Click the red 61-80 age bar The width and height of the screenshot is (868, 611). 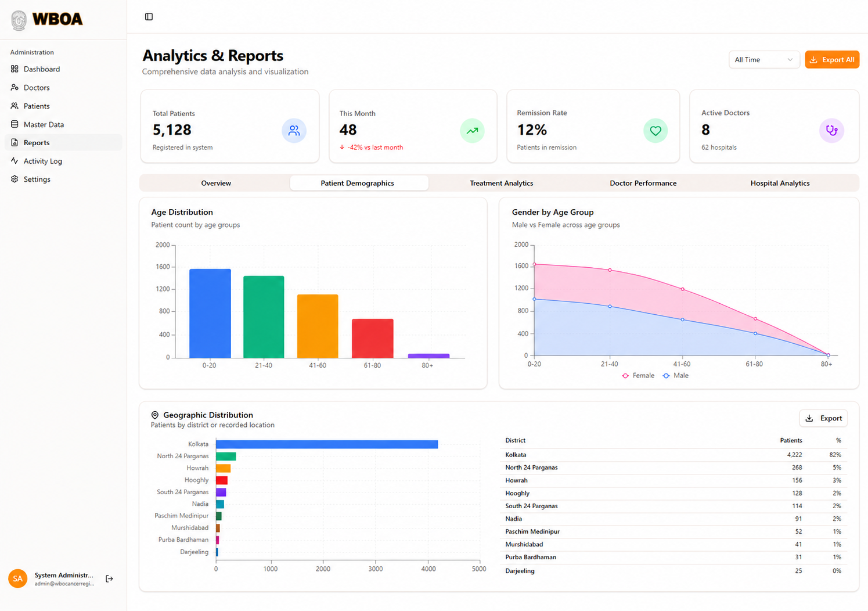373,339
